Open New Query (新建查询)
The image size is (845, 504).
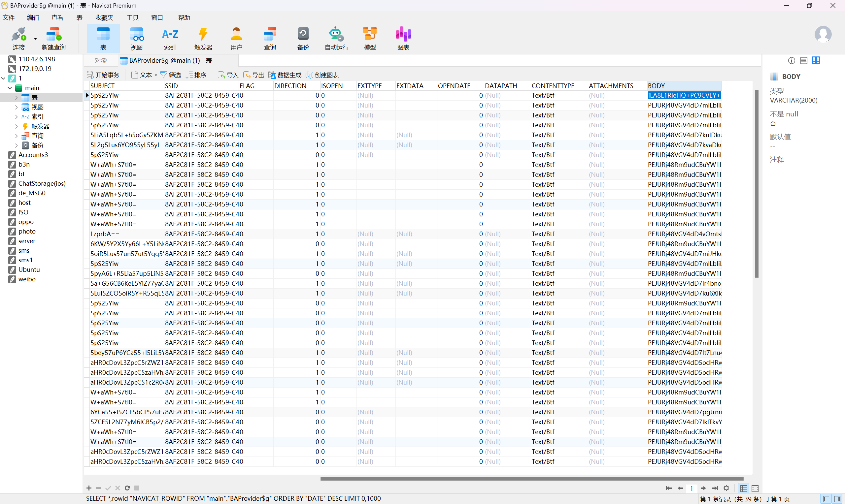click(54, 38)
